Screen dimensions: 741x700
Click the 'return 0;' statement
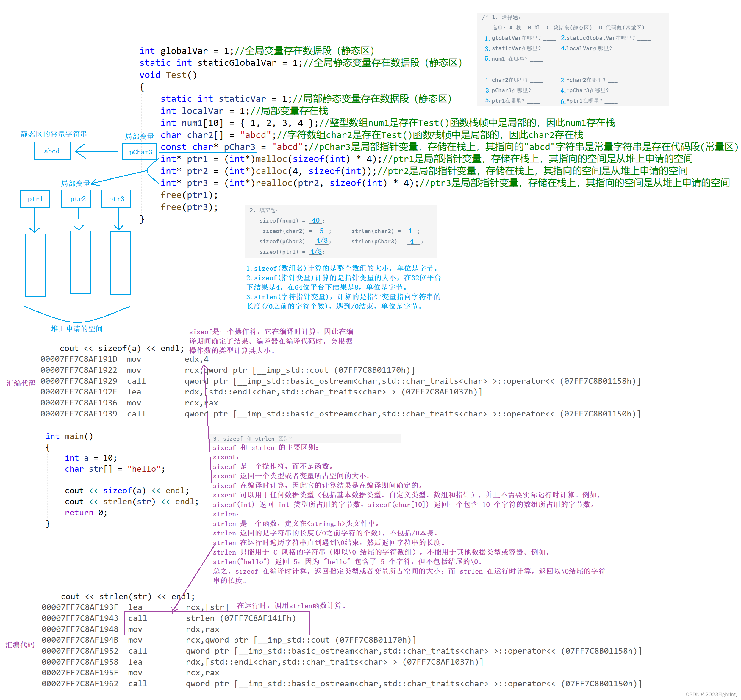pos(86,513)
